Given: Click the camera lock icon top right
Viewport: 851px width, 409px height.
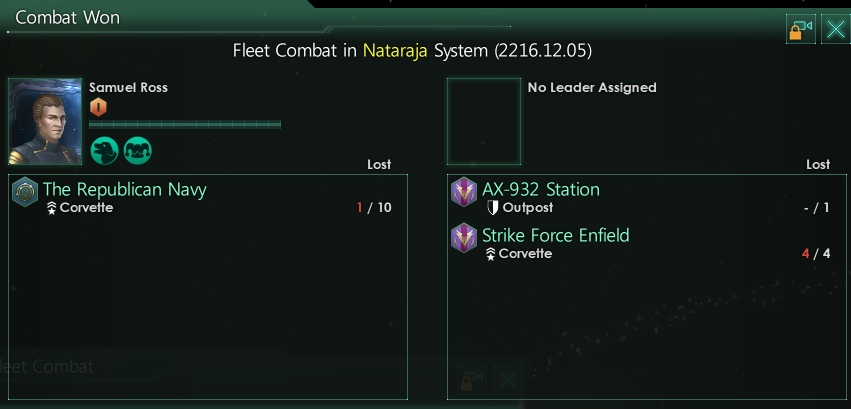Looking at the screenshot, I should (x=801, y=29).
